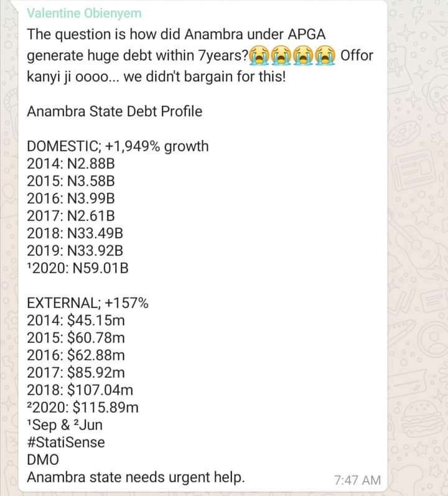Tap the #StatiSense hashtag

point(66,442)
